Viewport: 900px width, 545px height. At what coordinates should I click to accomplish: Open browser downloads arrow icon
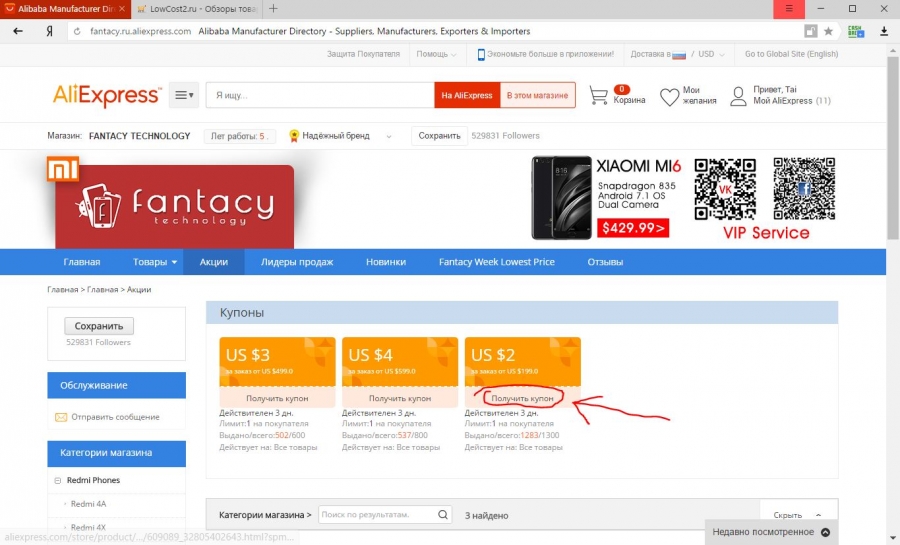tap(884, 31)
